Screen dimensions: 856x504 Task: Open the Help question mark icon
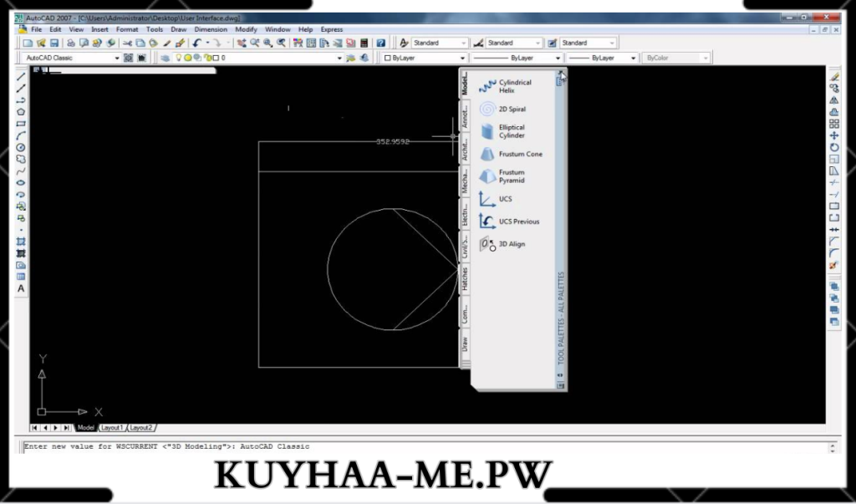point(381,43)
